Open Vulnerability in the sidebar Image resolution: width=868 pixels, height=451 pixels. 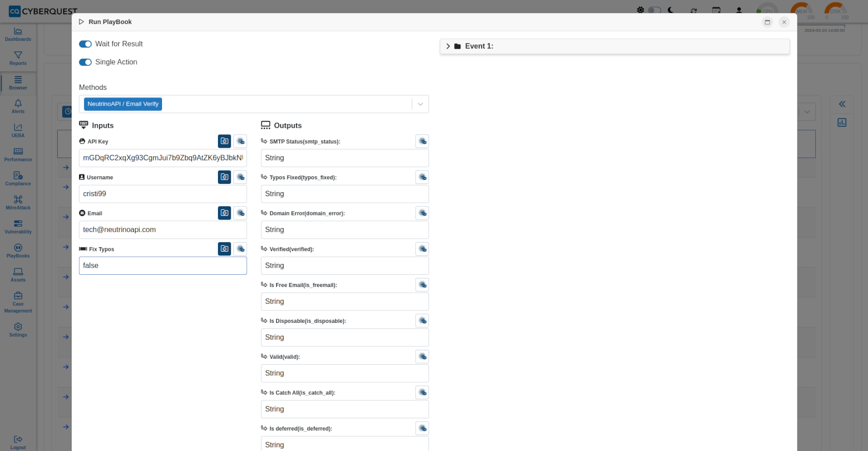[18, 226]
